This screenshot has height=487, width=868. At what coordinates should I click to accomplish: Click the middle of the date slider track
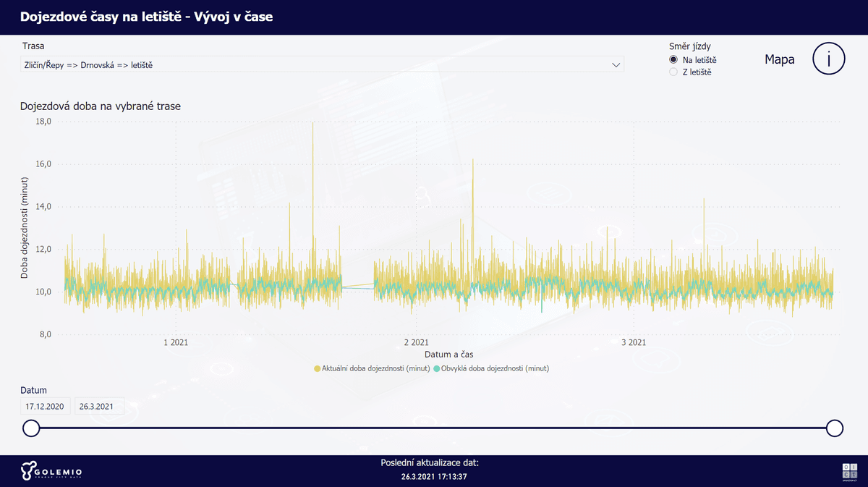pos(433,428)
